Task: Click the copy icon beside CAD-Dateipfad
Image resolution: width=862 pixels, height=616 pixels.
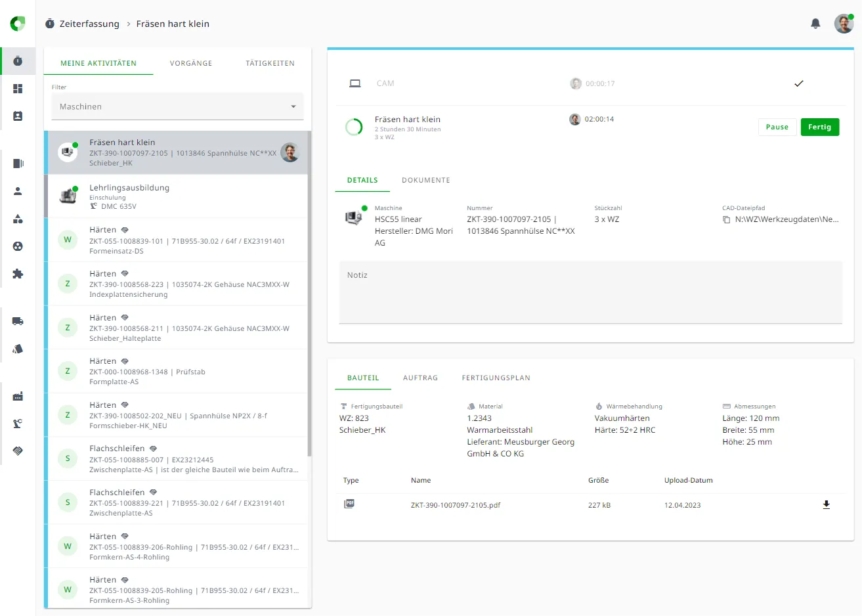Action: tap(726, 220)
